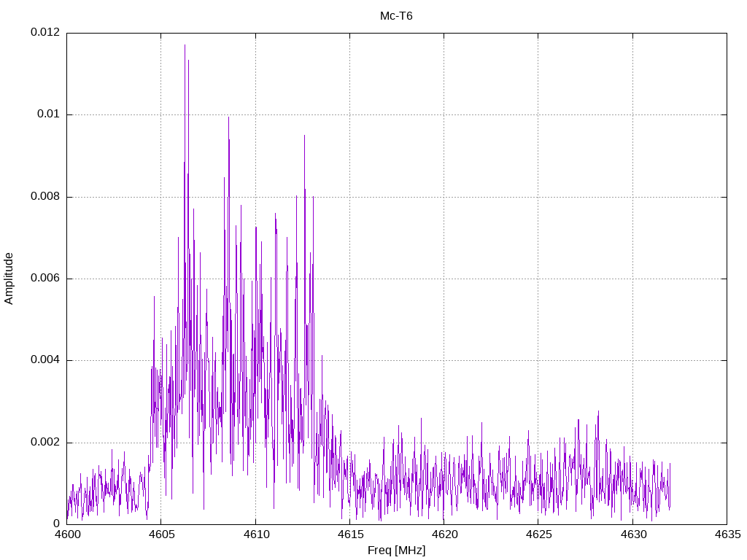The height and width of the screenshot is (560, 747).
Task: Click the 4615 x-axis tick label
Action: coord(350,534)
